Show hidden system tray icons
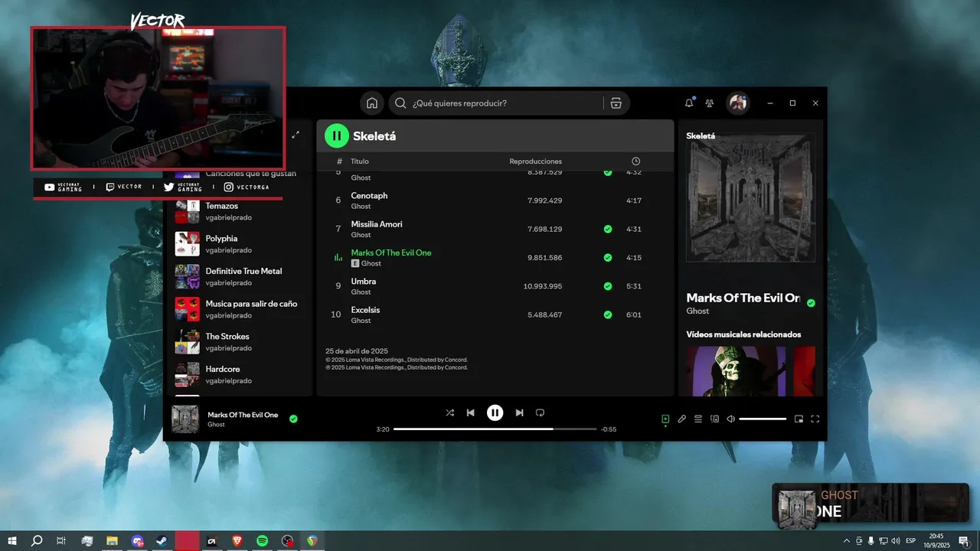Viewport: 980px width, 551px height. click(846, 541)
